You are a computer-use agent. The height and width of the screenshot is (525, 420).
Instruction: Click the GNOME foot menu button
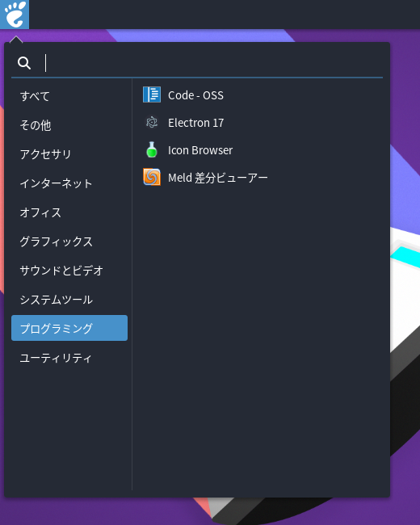pos(15,15)
